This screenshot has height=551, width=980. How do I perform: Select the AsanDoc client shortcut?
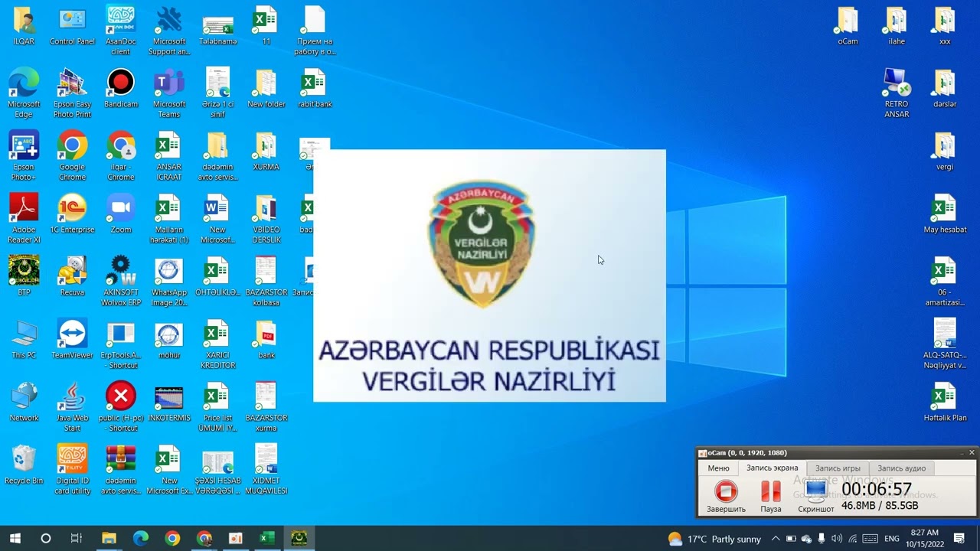(120, 31)
